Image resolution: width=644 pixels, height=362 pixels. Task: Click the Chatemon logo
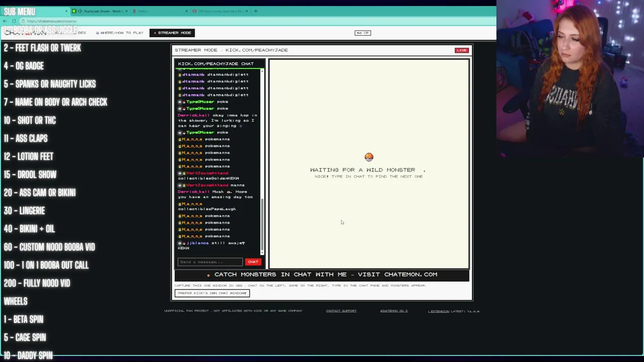[x=26, y=33]
